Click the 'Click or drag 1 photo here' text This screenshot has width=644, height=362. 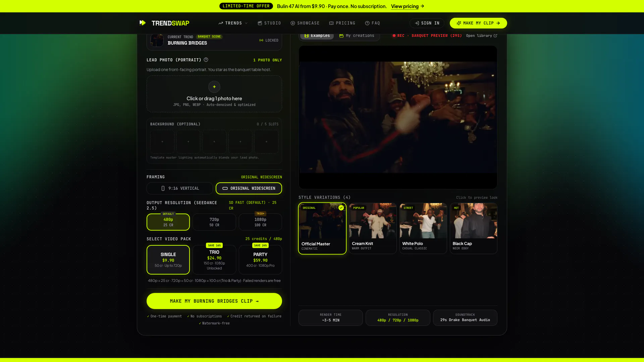pyautogui.click(x=214, y=98)
